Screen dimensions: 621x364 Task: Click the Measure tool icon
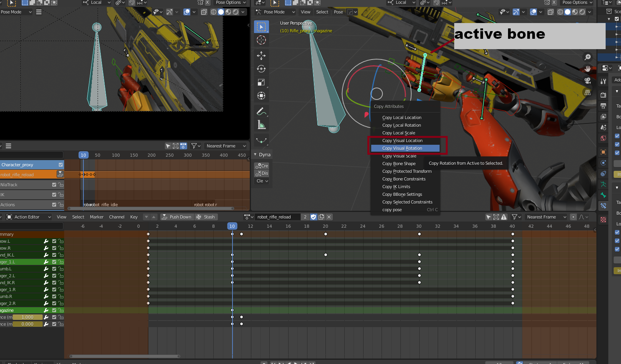261,125
